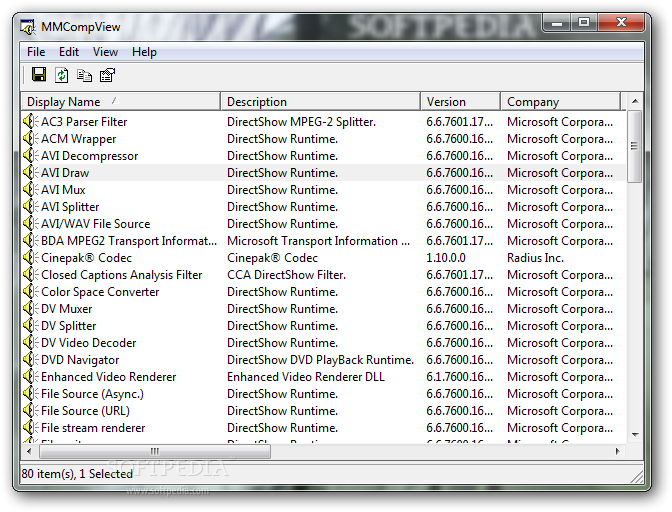Viewport: 672px width, 512px height.
Task: Click the speaker icon beside ACM Wrapper
Action: tap(31, 139)
